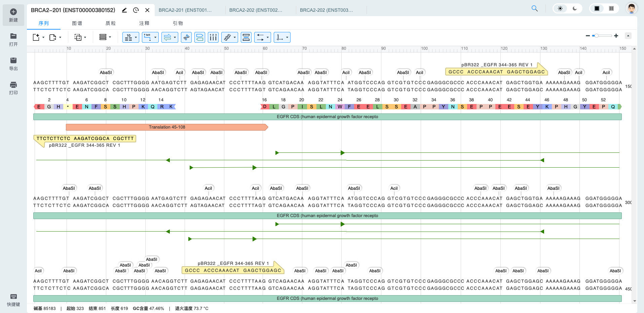This screenshot has width=644, height=313.
Task: Open the 快捷键 keyboard shortcuts icon
Action: (13, 297)
